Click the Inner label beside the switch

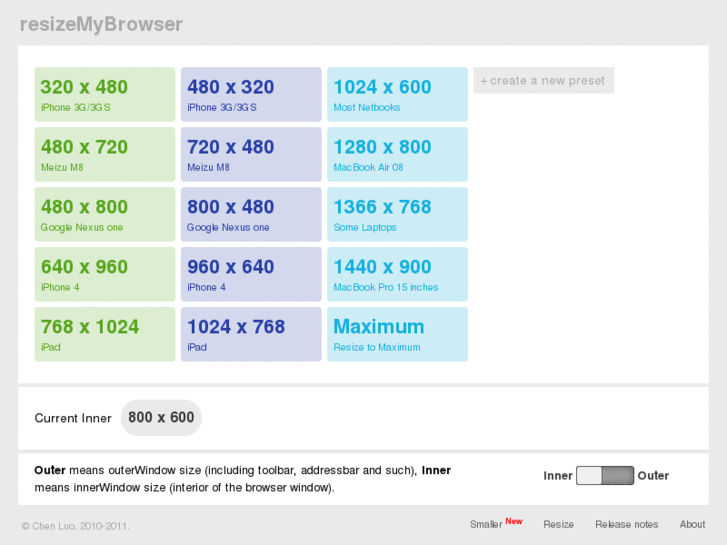[x=558, y=476]
